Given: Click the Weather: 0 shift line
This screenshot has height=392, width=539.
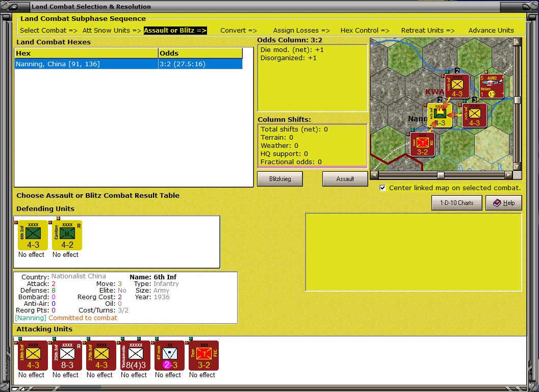Looking at the screenshot, I should point(279,146).
